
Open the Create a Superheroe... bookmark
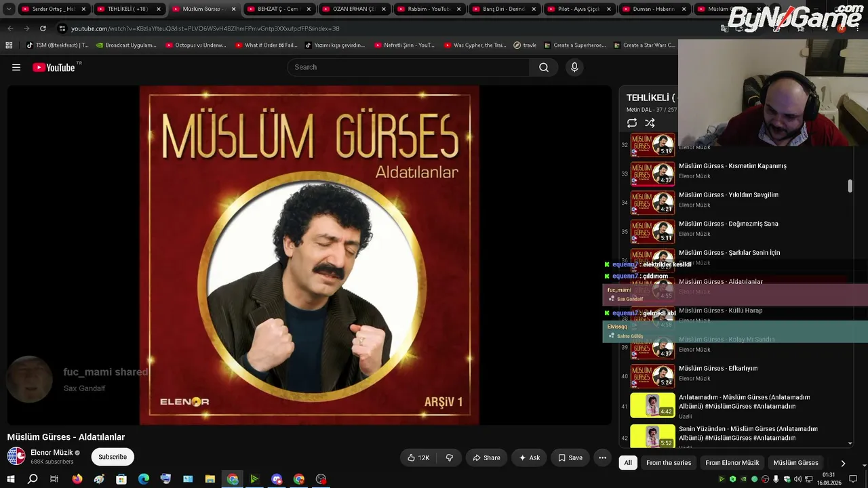click(x=574, y=45)
